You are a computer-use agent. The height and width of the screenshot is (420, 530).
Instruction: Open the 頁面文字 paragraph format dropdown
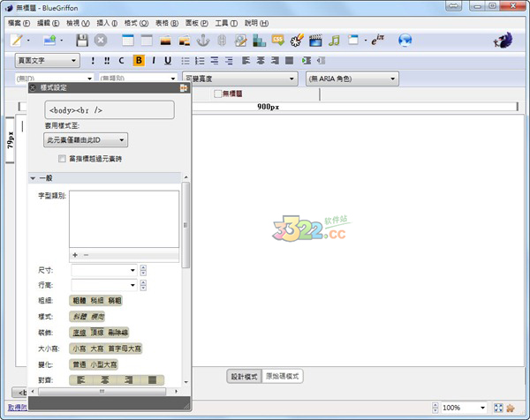[48, 61]
